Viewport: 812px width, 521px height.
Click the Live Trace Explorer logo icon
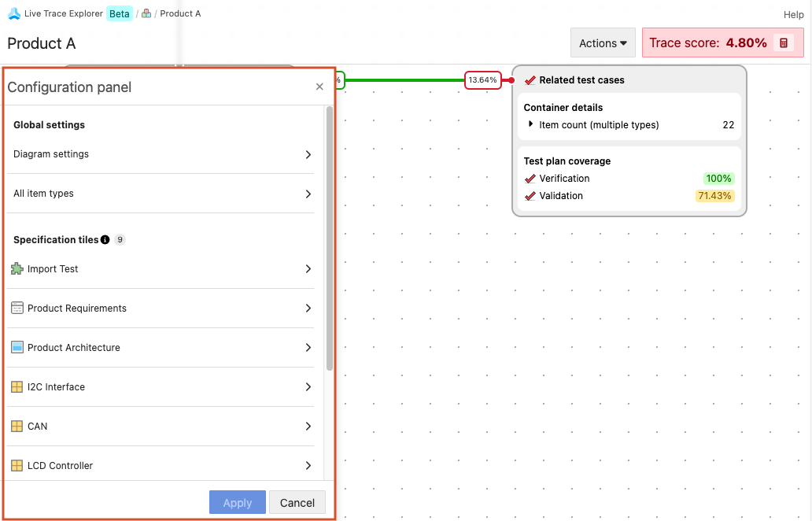[13, 13]
